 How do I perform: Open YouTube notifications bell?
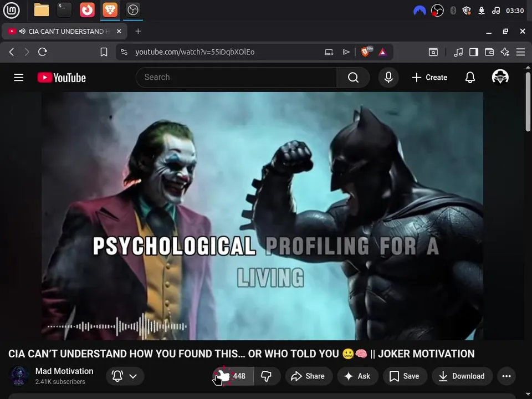tap(470, 78)
